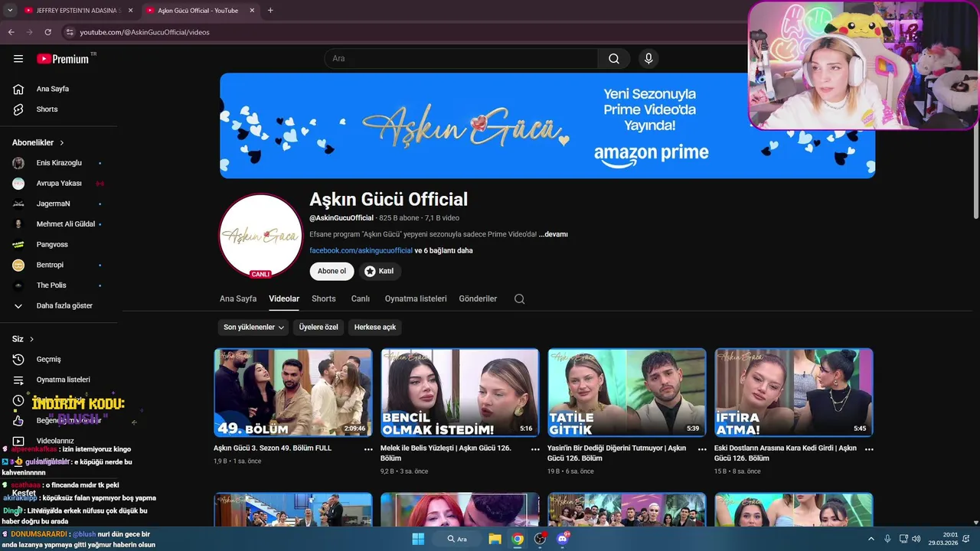Open the YouTube hamburger guide menu
980x551 pixels.
click(18, 59)
